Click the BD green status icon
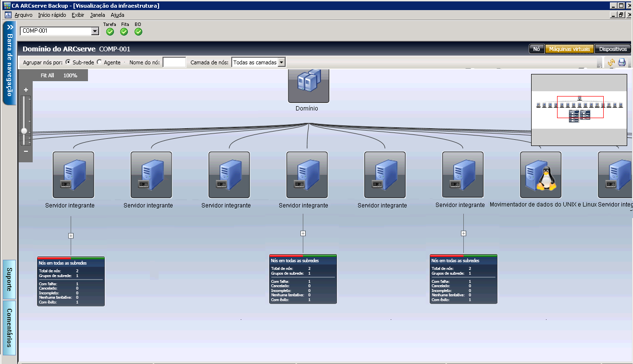 [x=138, y=32]
